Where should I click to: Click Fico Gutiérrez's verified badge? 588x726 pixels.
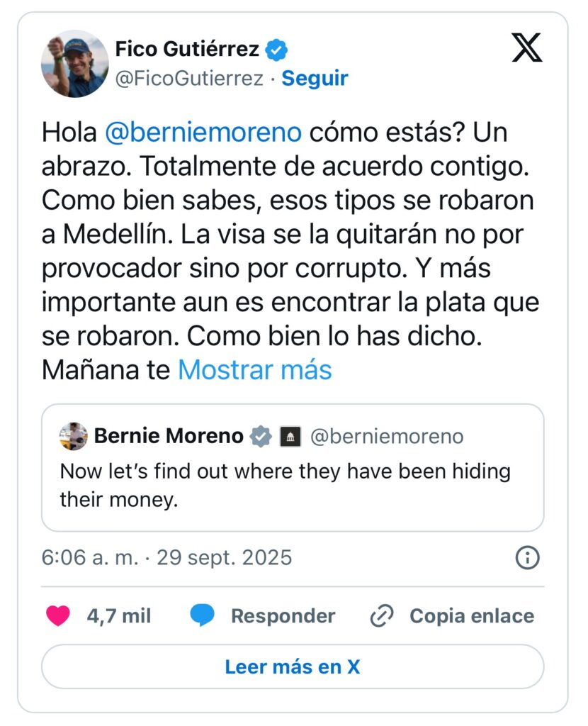coord(277,50)
